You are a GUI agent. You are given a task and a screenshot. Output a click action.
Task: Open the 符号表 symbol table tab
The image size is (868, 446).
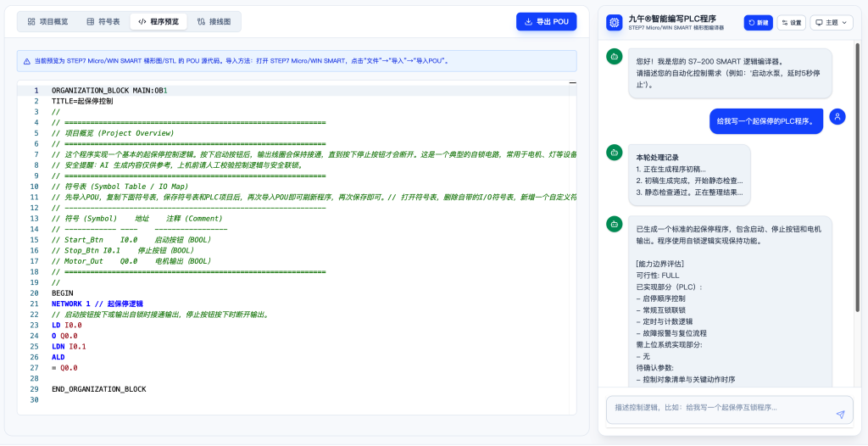point(103,21)
